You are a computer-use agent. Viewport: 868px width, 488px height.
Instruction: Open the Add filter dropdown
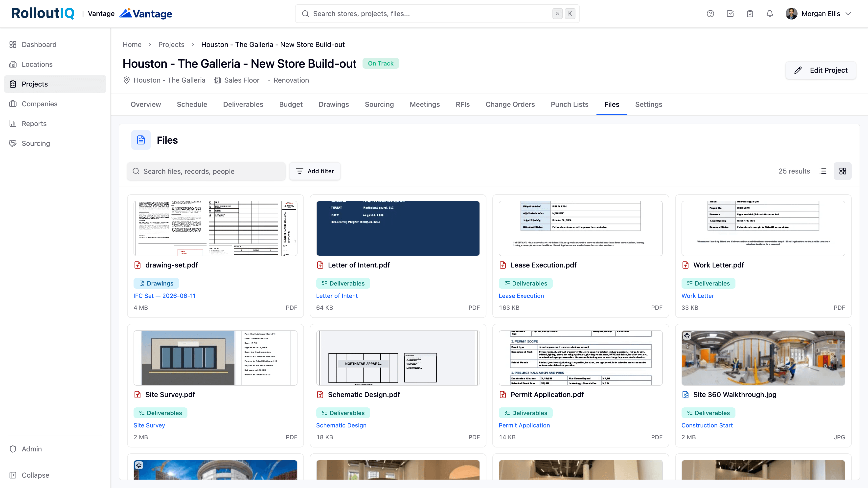tap(315, 171)
